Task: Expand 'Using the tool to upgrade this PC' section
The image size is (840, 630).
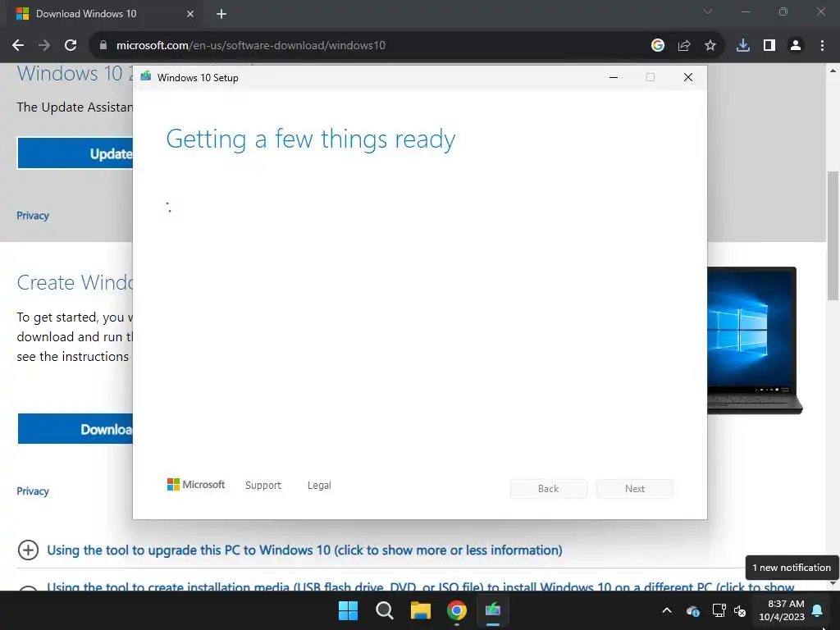Action: pyautogui.click(x=304, y=550)
